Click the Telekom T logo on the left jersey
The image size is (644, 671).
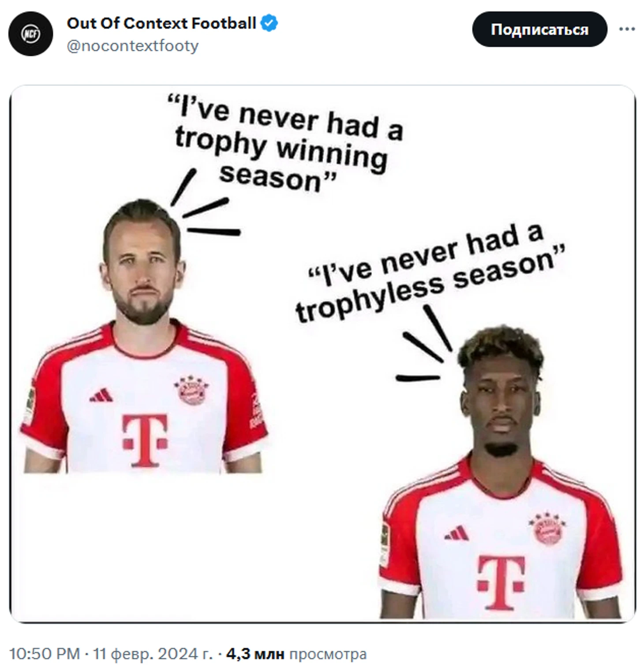tap(145, 440)
